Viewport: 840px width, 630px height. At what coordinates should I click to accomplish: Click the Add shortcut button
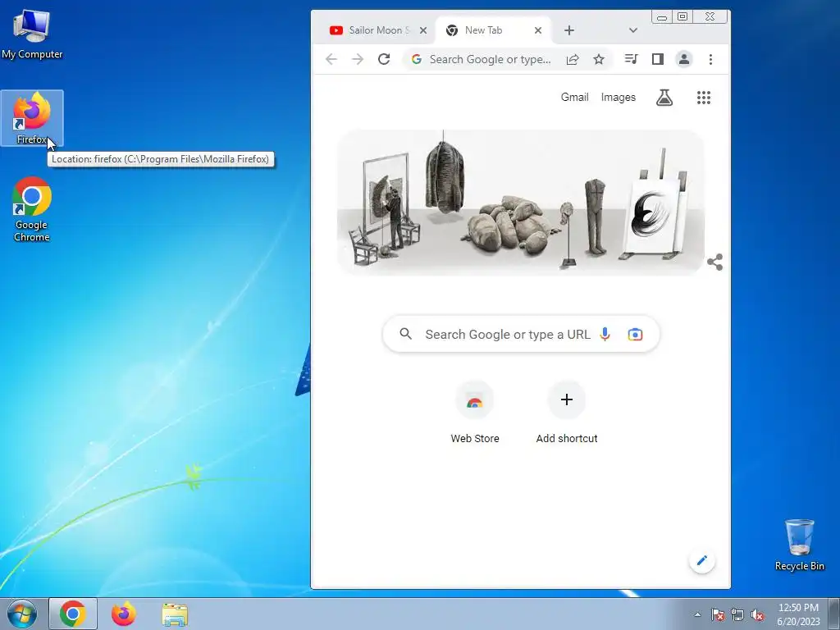[566, 413]
